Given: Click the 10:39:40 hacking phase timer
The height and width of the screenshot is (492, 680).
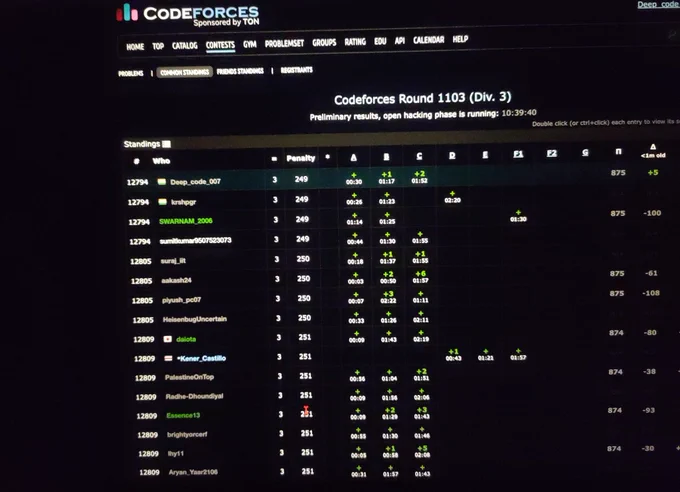Looking at the screenshot, I should (519, 113).
